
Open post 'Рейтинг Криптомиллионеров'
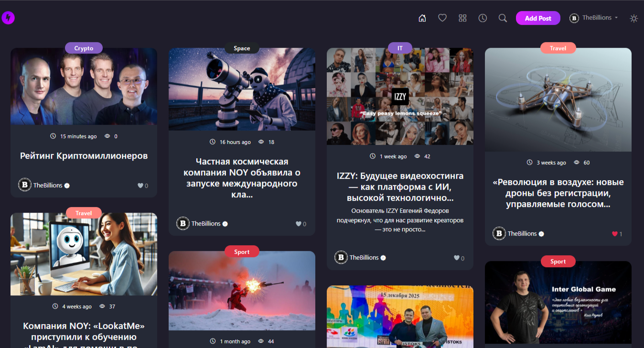coord(84,156)
